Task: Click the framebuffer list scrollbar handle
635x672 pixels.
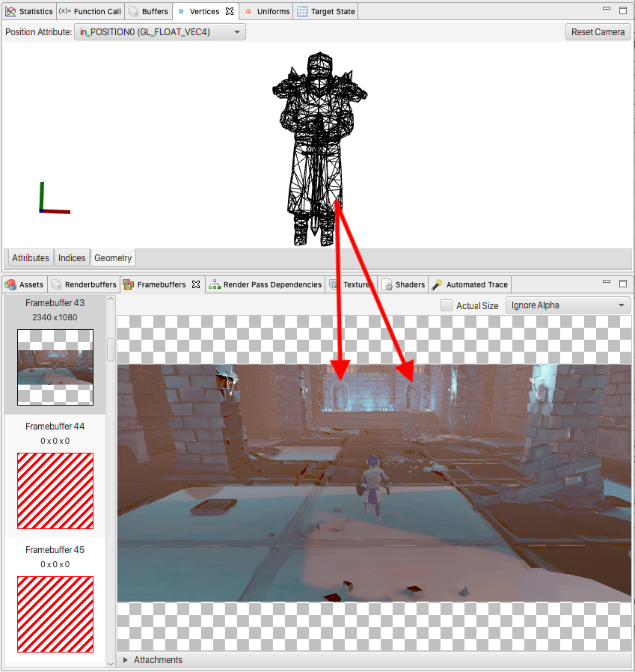Action: pos(111,349)
